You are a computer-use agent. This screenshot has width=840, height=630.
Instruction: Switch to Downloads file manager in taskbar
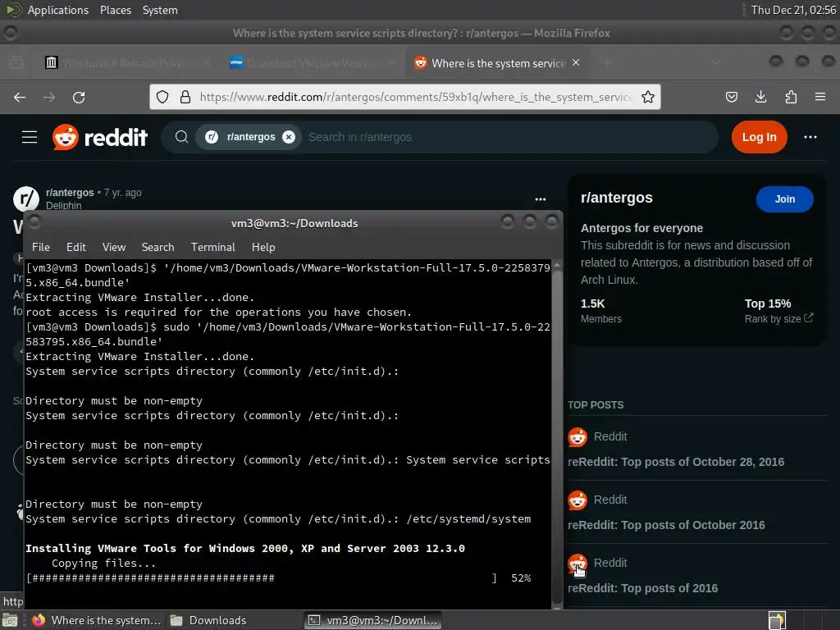[x=208, y=620]
